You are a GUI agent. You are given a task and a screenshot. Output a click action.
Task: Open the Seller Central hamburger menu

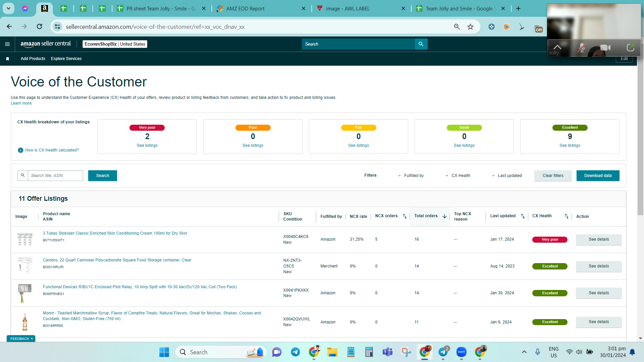pos(7,44)
